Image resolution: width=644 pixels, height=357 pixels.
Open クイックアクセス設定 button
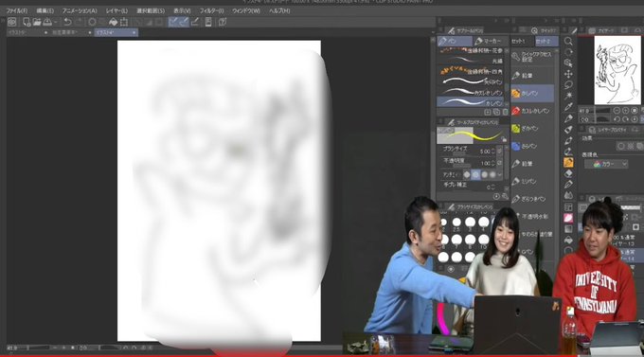532,57
